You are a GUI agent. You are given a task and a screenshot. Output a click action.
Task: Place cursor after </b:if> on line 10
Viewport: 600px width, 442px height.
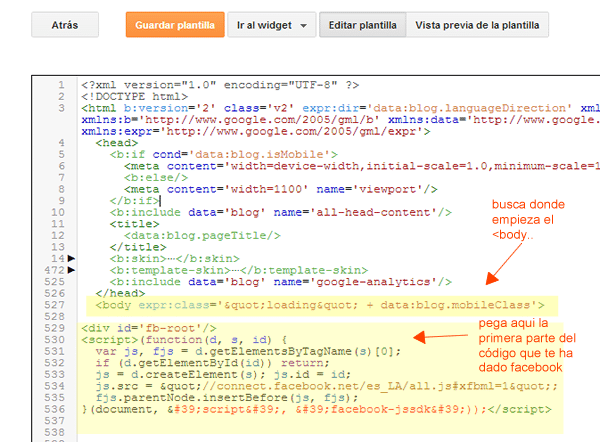160,200
